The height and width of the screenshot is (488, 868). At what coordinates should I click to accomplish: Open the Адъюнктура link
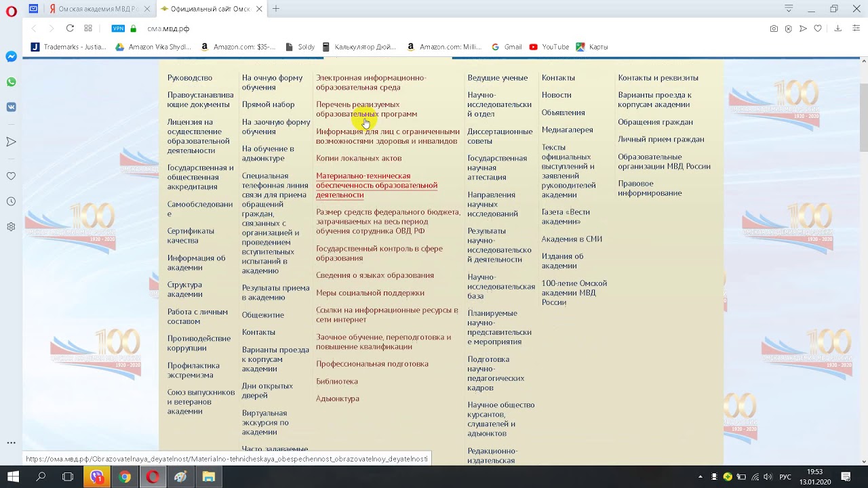click(338, 399)
